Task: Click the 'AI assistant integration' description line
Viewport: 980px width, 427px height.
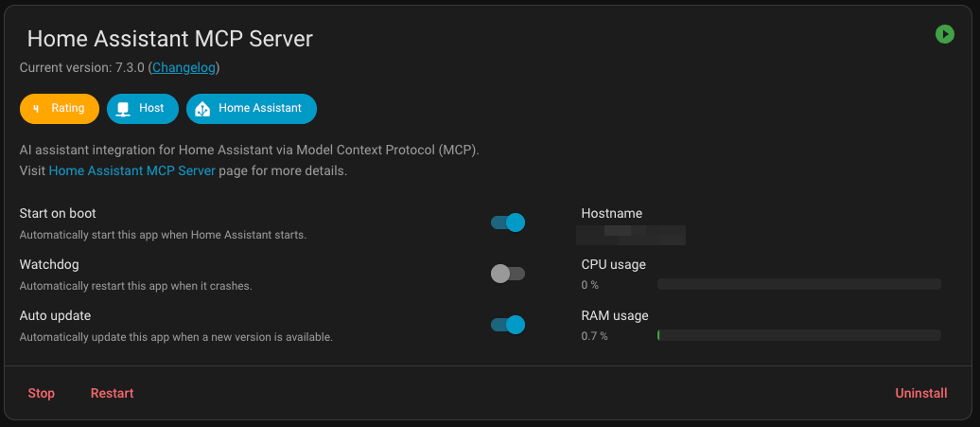Action: point(250,150)
